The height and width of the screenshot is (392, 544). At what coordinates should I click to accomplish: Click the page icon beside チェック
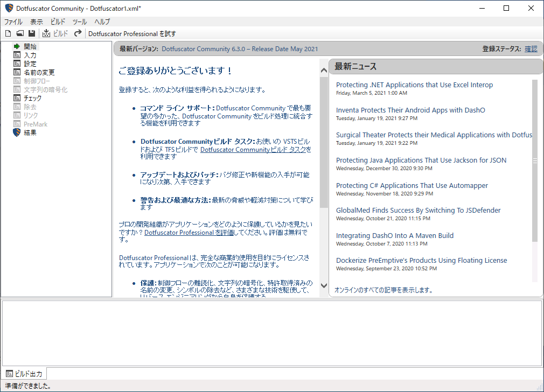click(x=17, y=98)
